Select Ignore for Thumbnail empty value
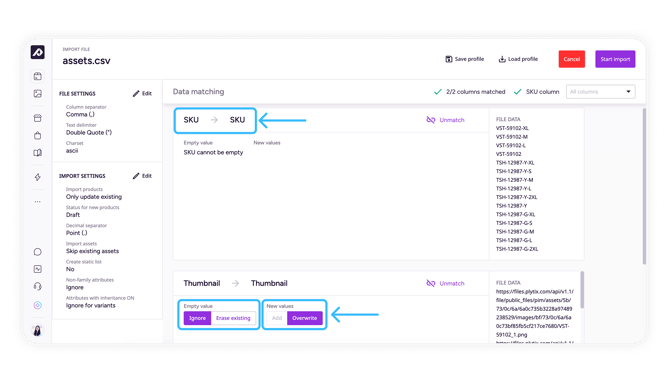 click(x=197, y=318)
